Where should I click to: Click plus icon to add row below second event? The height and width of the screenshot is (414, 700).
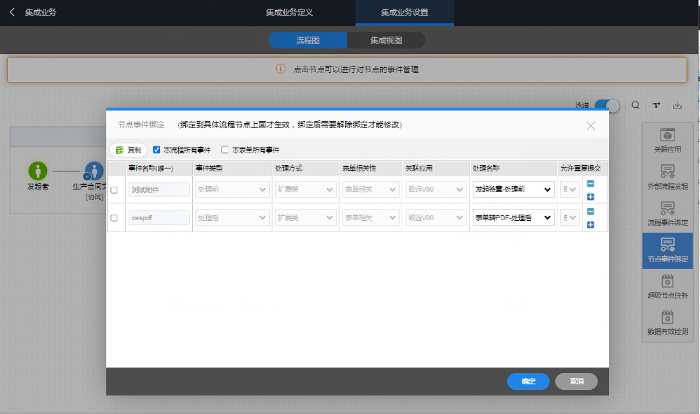tap(590, 223)
